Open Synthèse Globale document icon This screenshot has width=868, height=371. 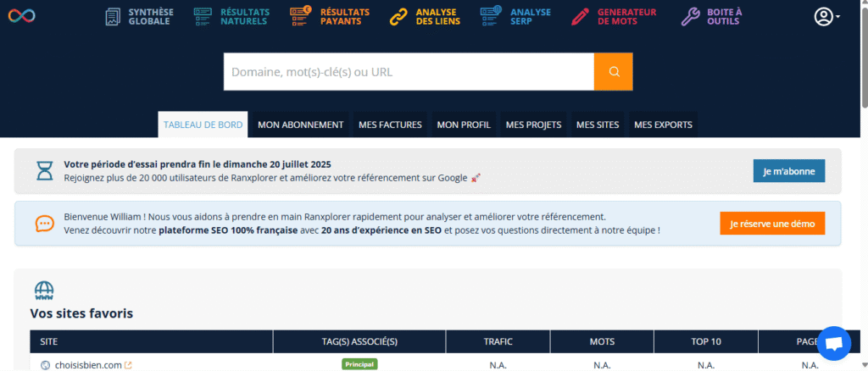tap(113, 17)
